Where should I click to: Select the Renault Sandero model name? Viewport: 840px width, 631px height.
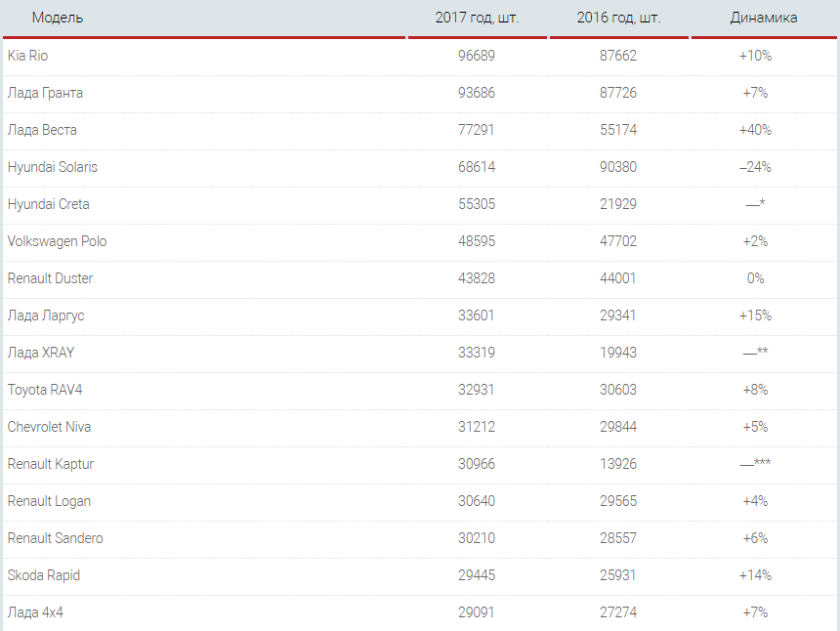coord(55,538)
